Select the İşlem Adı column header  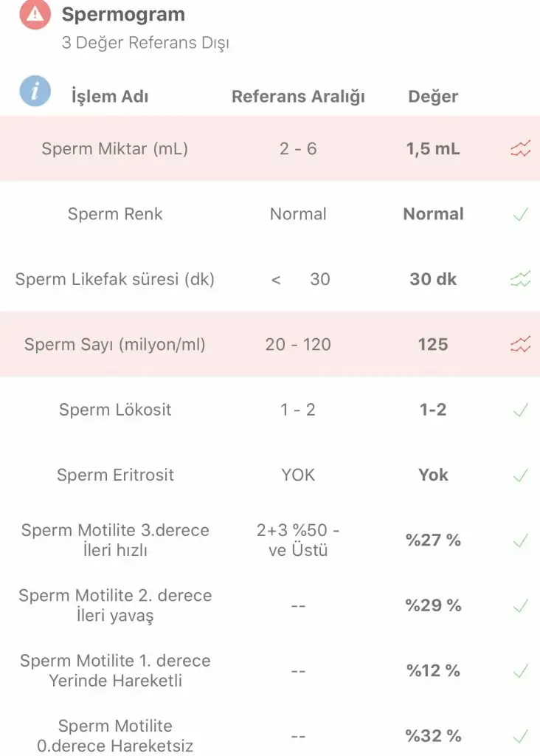(x=109, y=97)
